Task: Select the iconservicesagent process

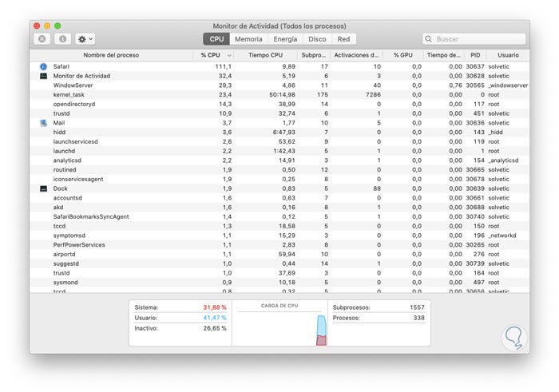Action: [x=279, y=180]
